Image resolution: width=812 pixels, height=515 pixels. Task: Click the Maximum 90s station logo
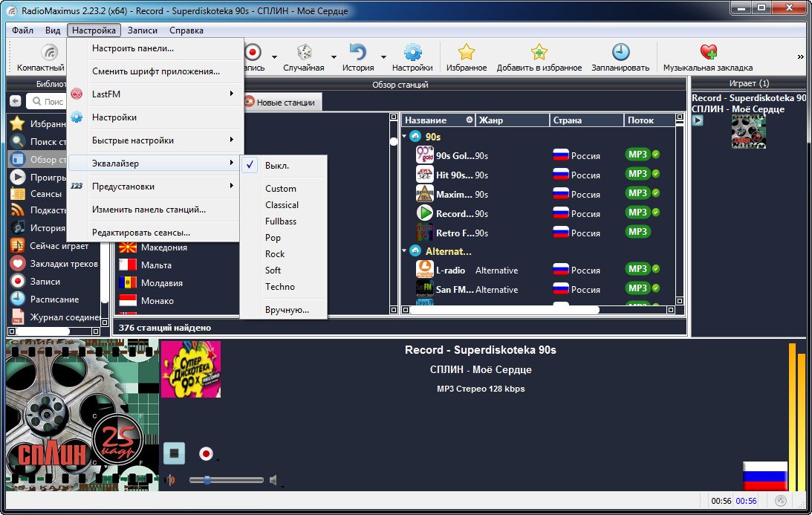tap(425, 194)
